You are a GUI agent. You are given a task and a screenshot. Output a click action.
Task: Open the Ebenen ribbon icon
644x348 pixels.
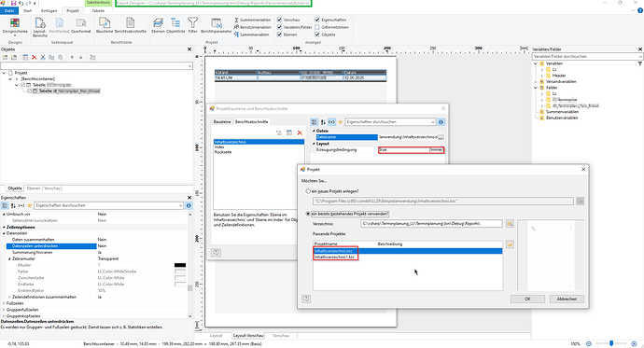tap(158, 25)
